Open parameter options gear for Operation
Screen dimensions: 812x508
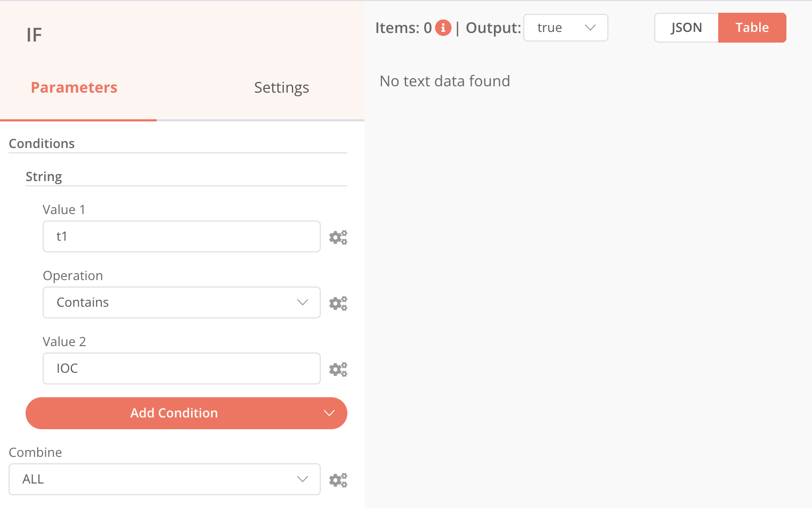tap(338, 303)
